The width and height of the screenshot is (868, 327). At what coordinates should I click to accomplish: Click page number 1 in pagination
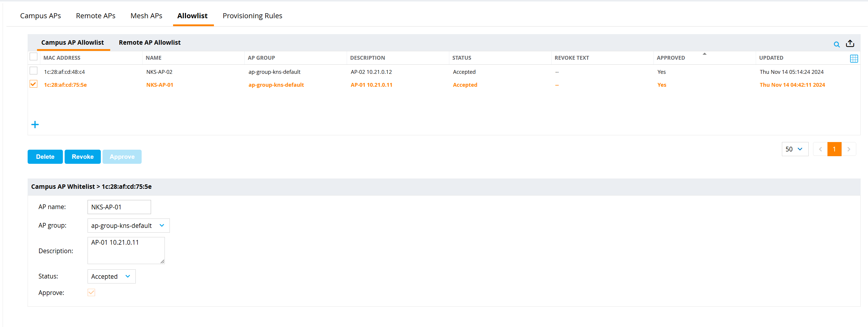(834, 149)
